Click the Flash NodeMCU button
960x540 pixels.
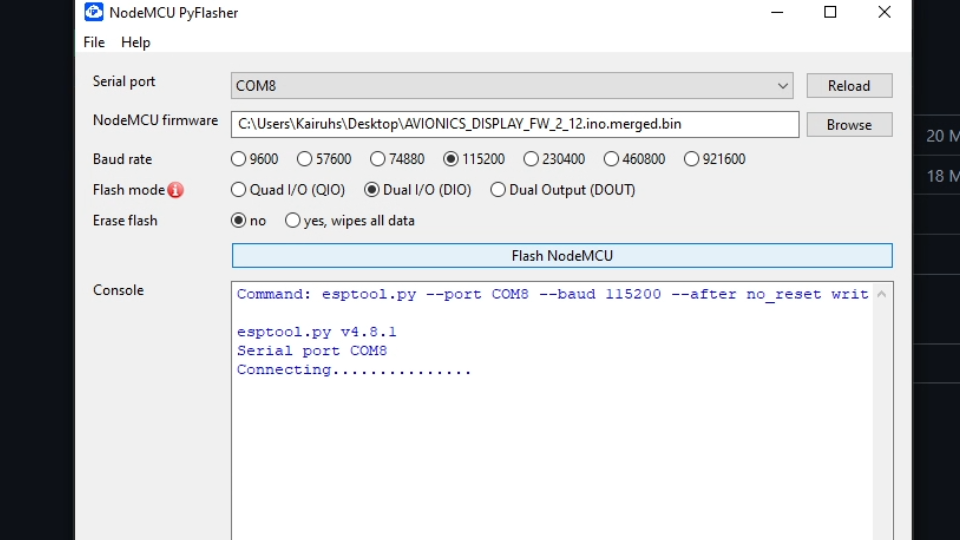tap(562, 256)
